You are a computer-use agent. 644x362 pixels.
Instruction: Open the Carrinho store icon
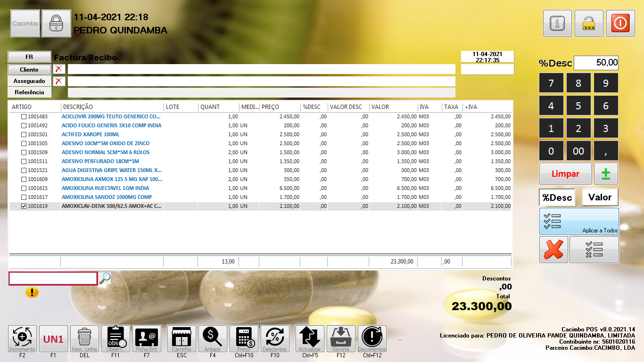pyautogui.click(x=182, y=338)
